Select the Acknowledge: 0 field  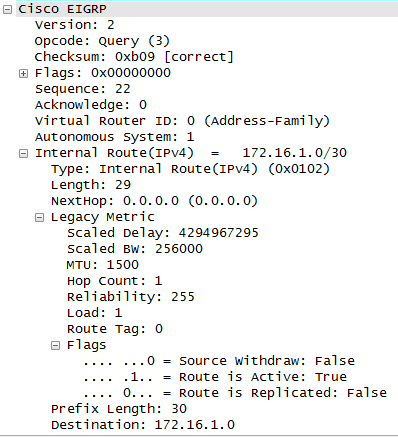coord(91,105)
